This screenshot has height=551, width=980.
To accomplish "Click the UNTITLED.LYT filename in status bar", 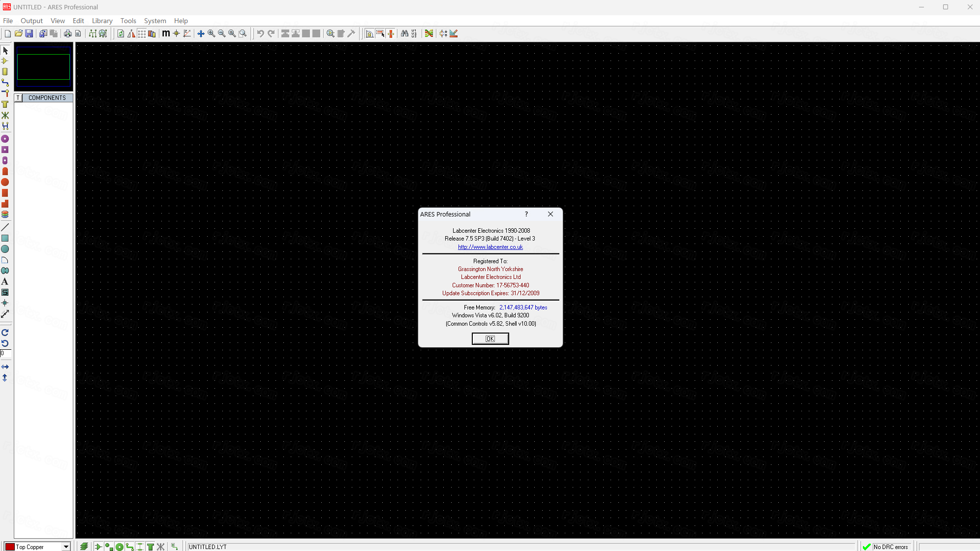I will click(x=207, y=546).
